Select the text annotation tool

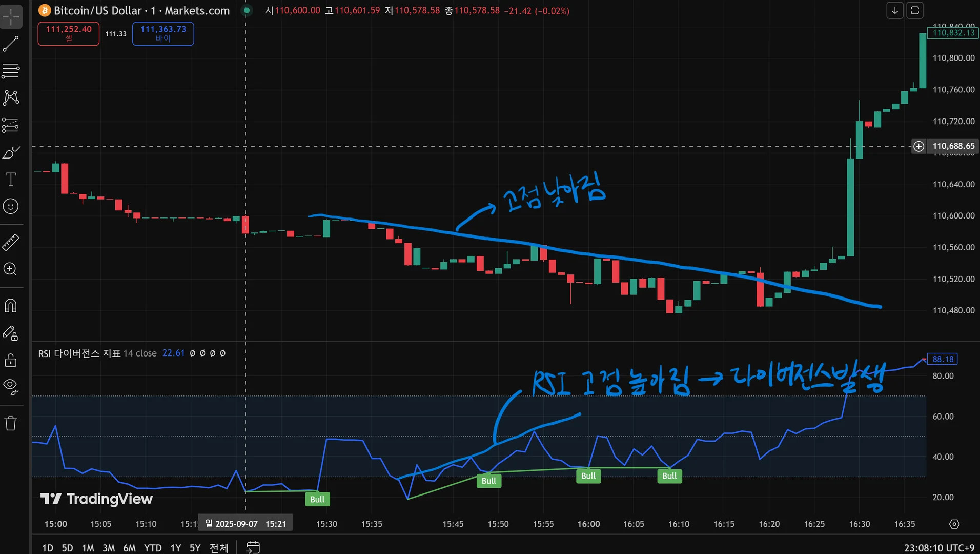(11, 179)
